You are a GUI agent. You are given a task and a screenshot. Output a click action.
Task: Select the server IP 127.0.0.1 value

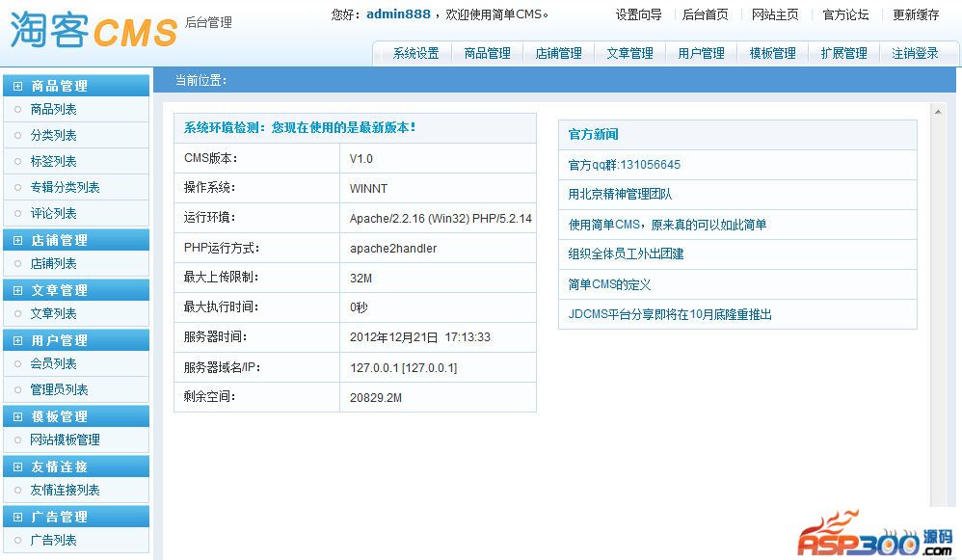403,368
